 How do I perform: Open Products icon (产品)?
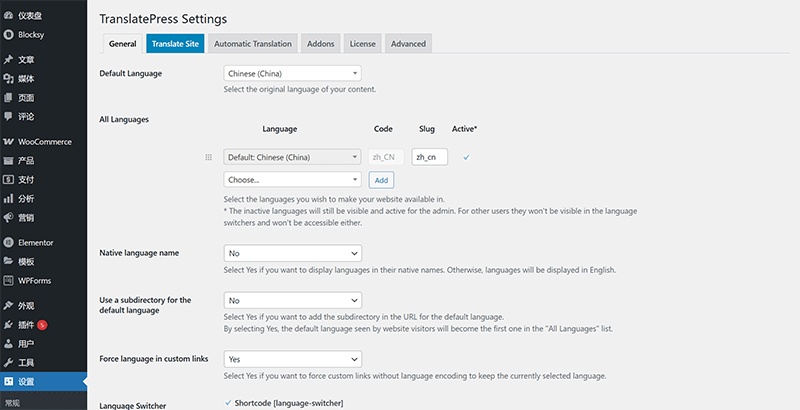8,161
